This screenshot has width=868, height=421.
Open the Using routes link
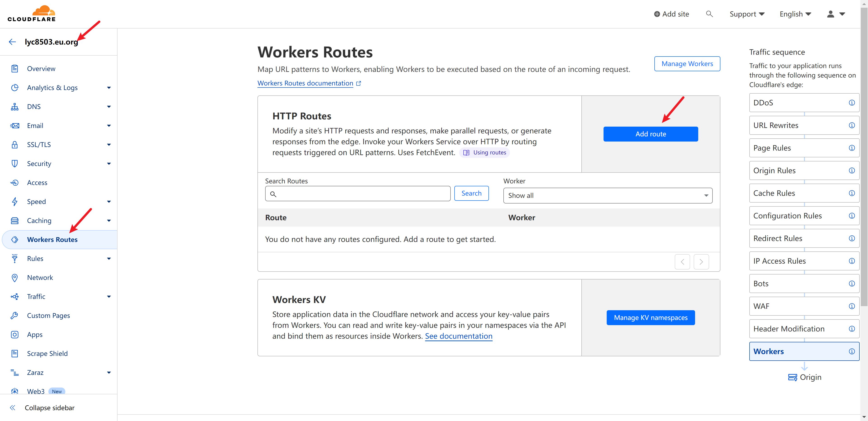point(484,152)
